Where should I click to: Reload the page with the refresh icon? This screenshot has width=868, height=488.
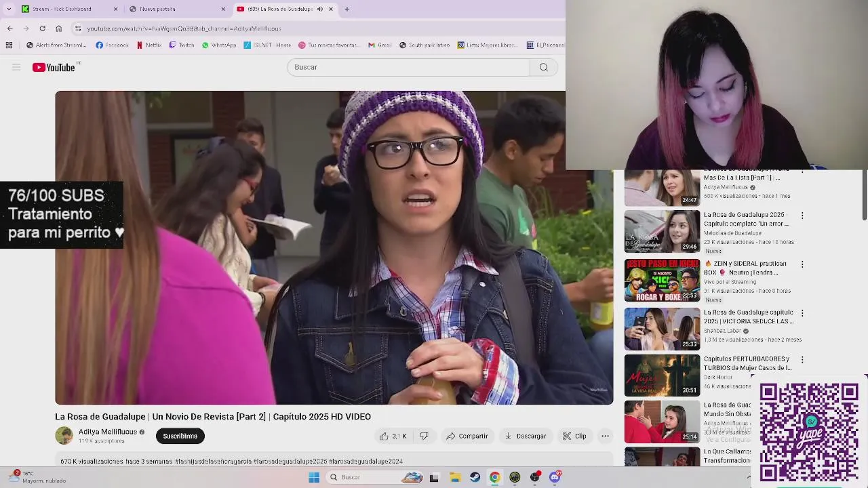pos(42,28)
